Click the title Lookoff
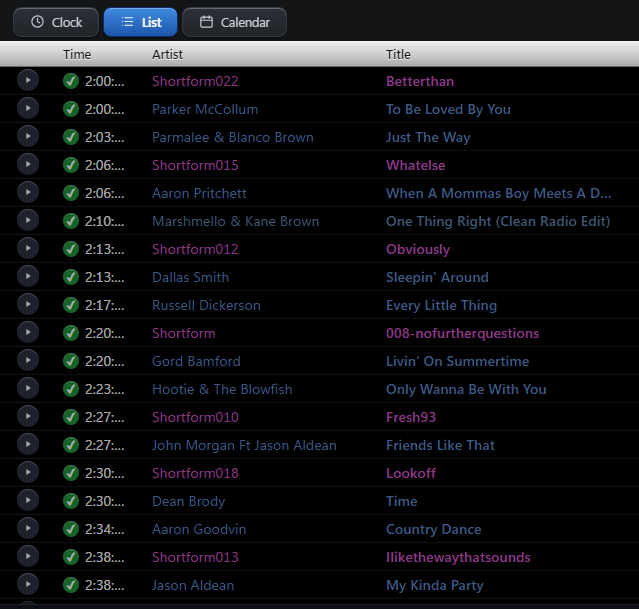 pos(411,473)
